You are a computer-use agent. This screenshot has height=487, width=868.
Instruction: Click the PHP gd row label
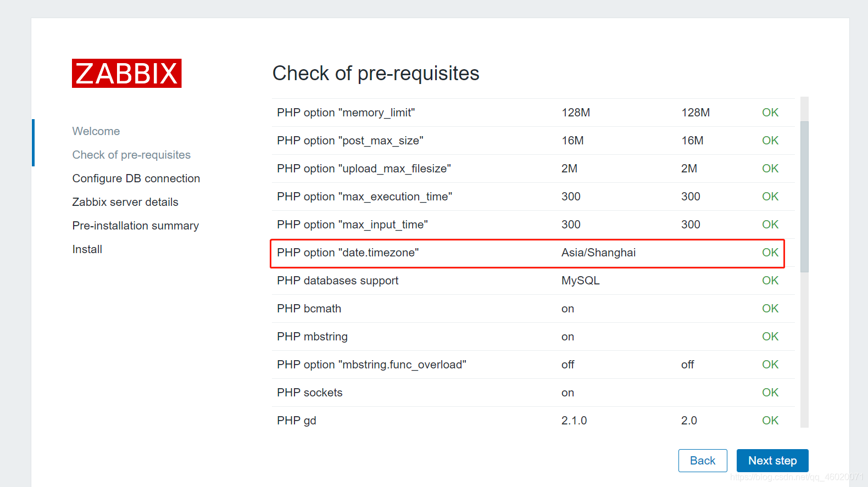(x=297, y=421)
